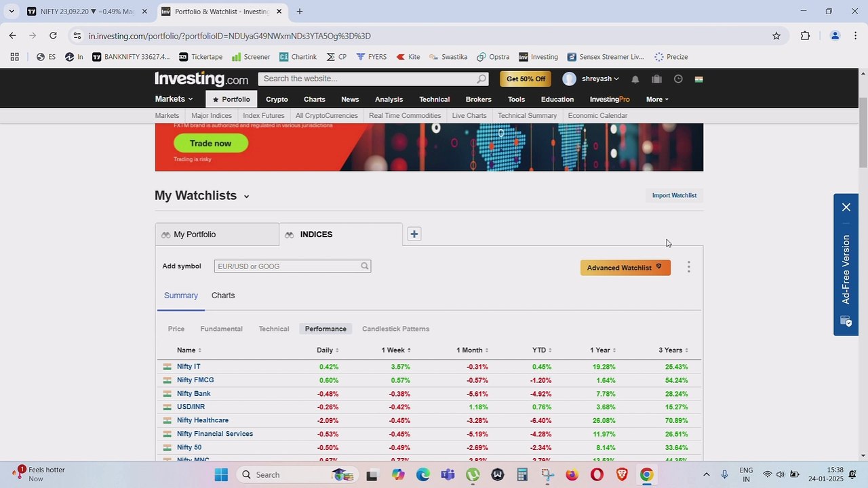This screenshot has height=488, width=868.
Task: Click Trade now on the banner ad
Action: click(x=211, y=143)
